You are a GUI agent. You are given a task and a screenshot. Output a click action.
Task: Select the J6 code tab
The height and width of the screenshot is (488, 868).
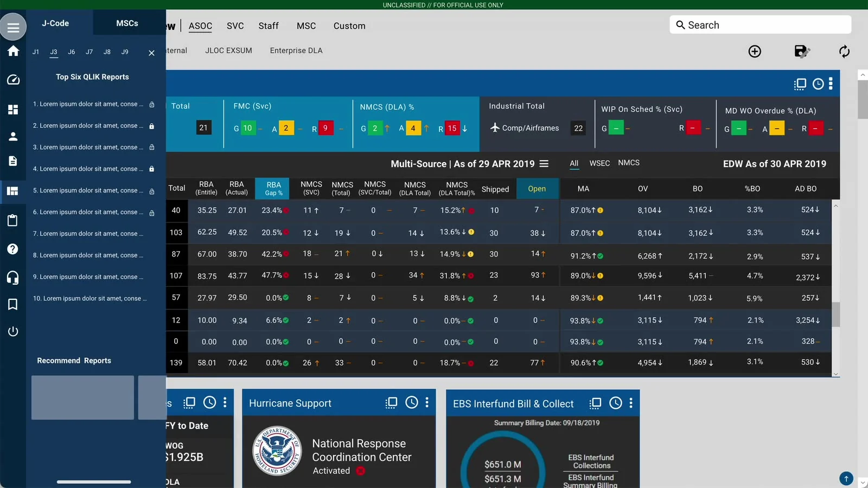point(72,52)
